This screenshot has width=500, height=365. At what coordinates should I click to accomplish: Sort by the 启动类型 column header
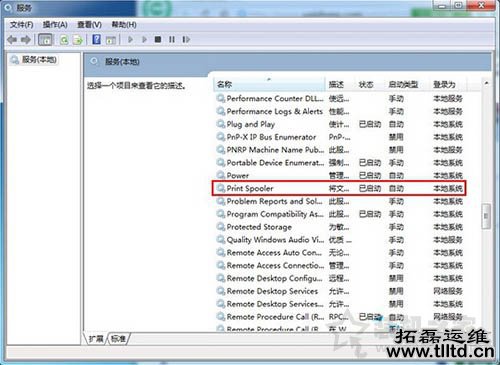point(407,84)
